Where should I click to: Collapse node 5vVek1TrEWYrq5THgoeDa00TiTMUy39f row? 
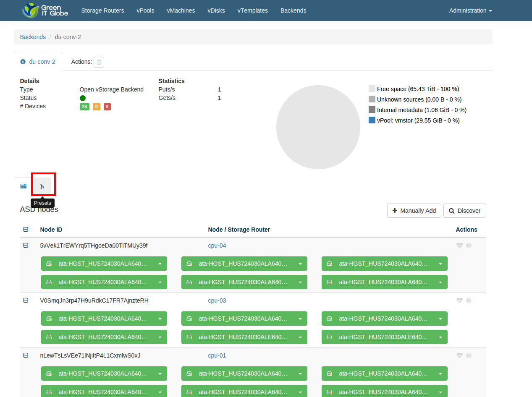click(26, 246)
